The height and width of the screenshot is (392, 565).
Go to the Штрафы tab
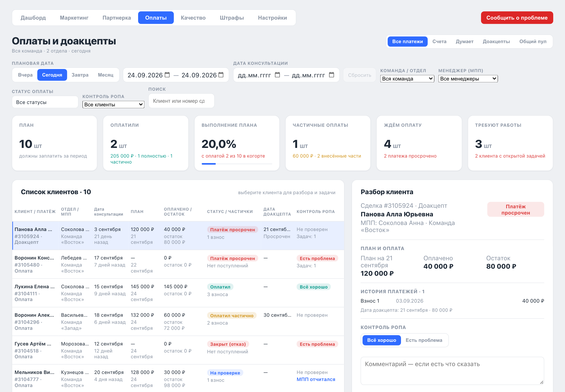(232, 18)
